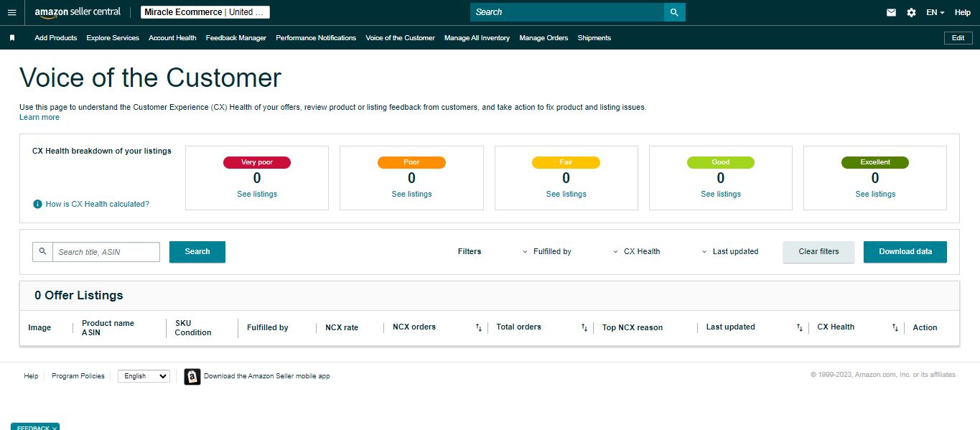Click the Amazon Seller Central logo
Image resolution: width=980 pixels, height=430 pixels.
78,12
